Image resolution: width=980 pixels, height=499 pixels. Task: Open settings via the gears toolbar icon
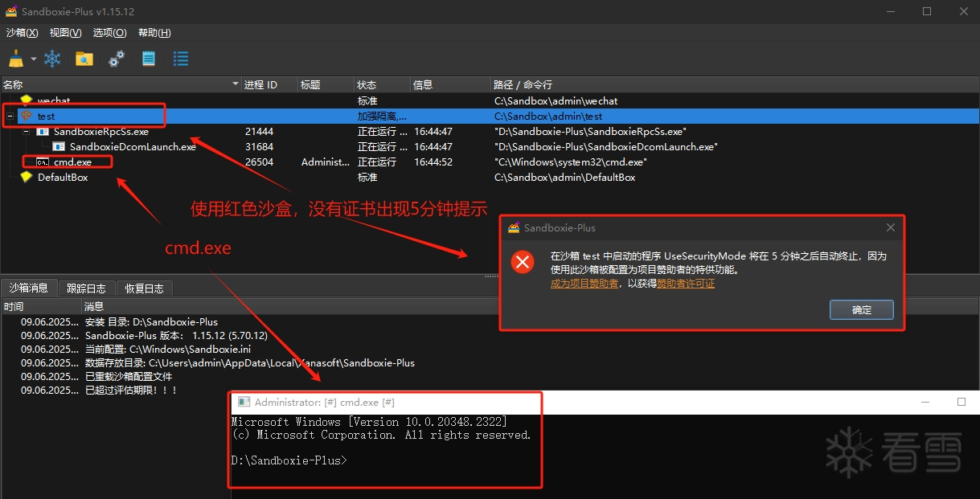pyautogui.click(x=117, y=59)
